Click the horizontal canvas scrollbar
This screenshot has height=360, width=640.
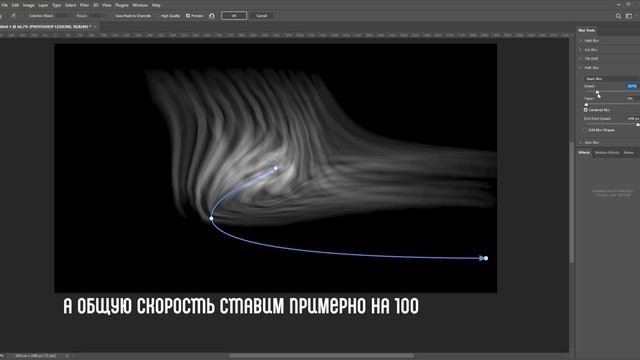point(321,356)
